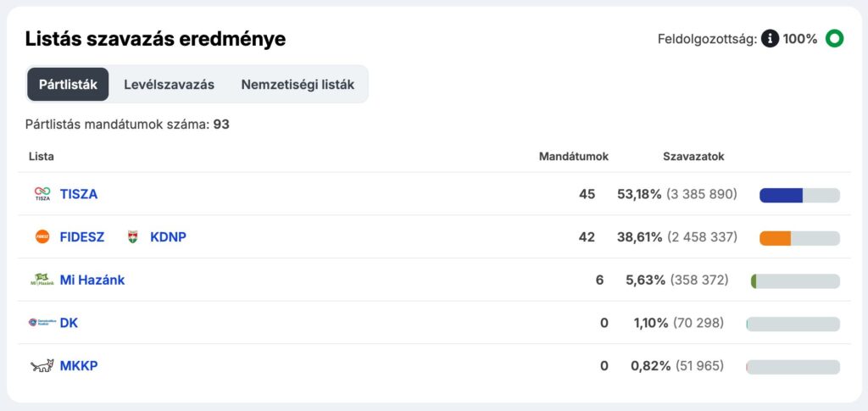Click the blue TISZA vote share bar

[781, 195]
